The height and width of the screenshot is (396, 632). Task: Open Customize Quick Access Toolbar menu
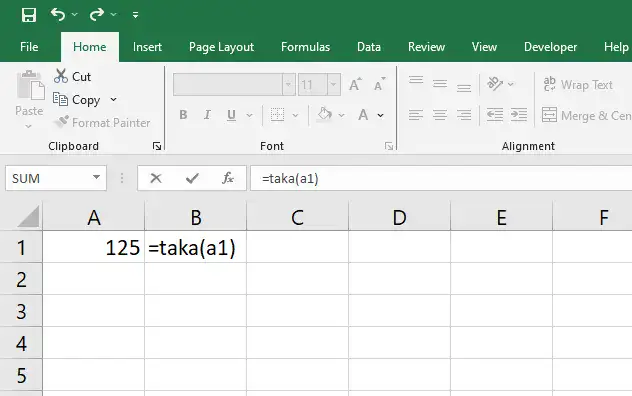(135, 15)
